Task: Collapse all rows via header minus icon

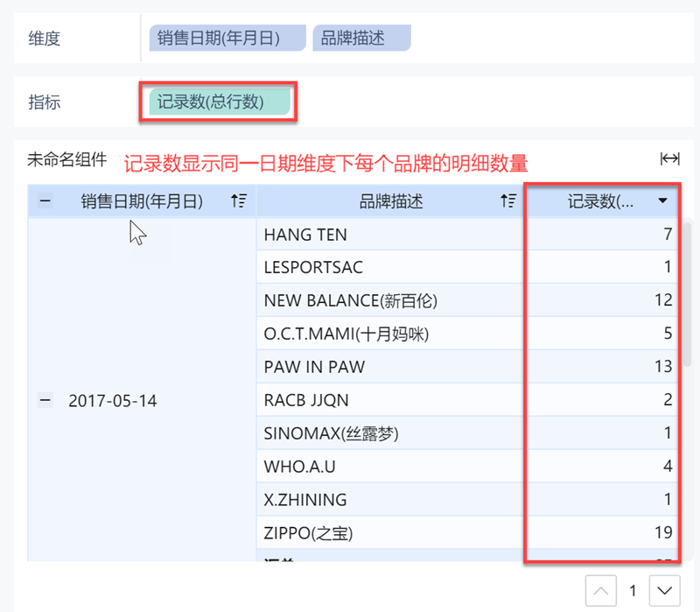Action: 45,201
